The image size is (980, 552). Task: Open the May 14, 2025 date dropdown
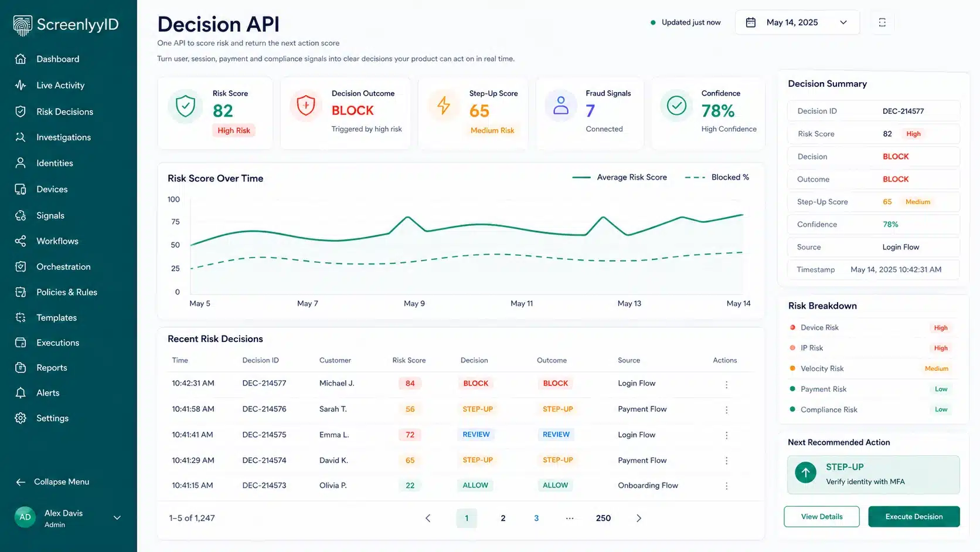tap(797, 22)
